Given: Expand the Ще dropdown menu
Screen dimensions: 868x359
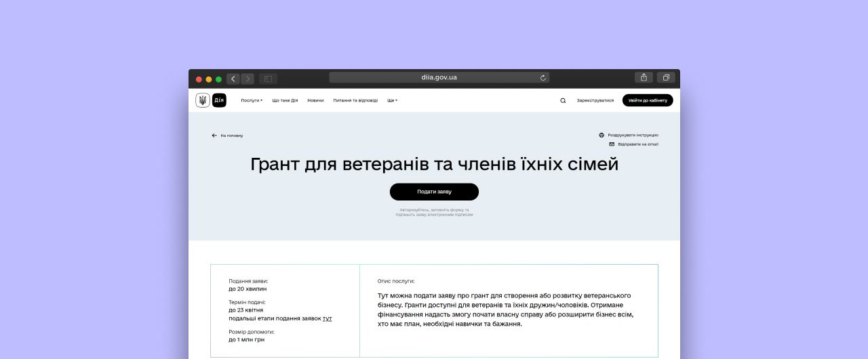Looking at the screenshot, I should [x=392, y=100].
